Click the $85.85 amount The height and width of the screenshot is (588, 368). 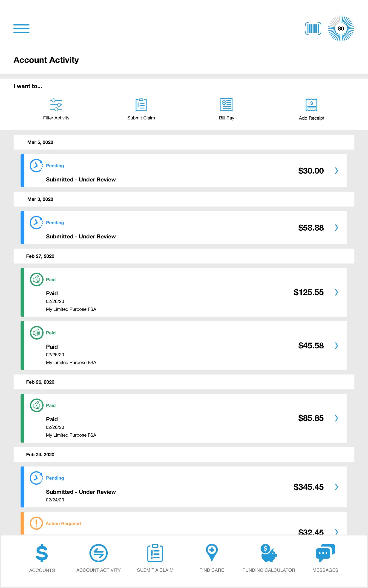click(x=311, y=418)
